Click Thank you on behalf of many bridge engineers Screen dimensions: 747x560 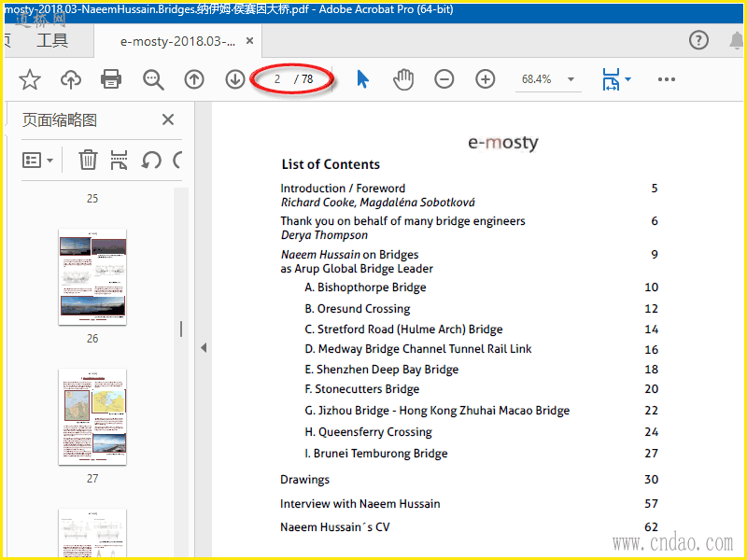coord(403,221)
